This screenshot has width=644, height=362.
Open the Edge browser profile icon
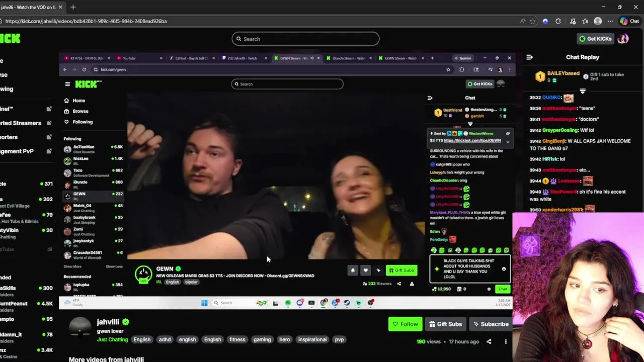598,21
